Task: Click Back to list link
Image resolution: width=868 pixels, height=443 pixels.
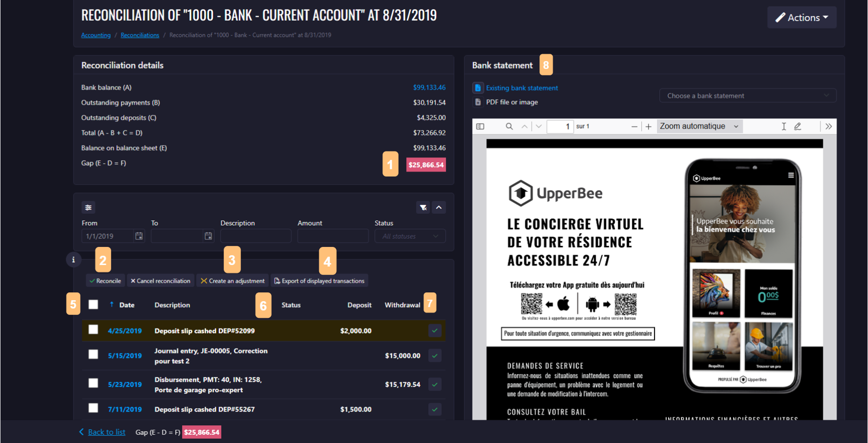Action: point(107,432)
